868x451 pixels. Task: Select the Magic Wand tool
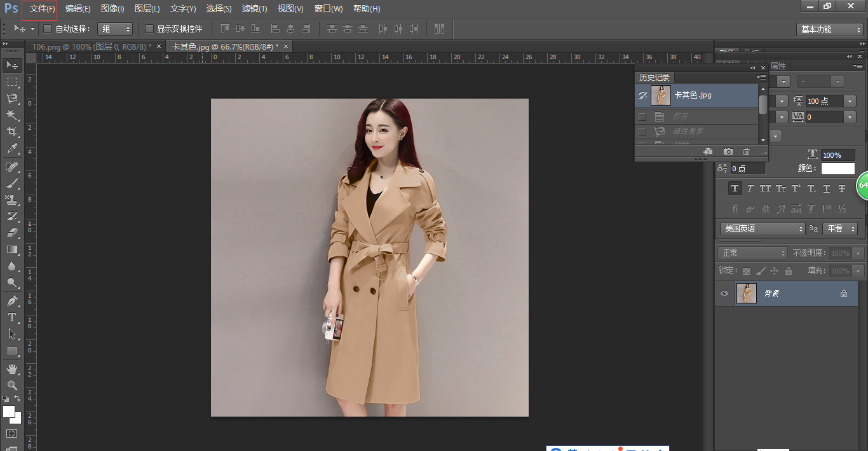pos(11,115)
